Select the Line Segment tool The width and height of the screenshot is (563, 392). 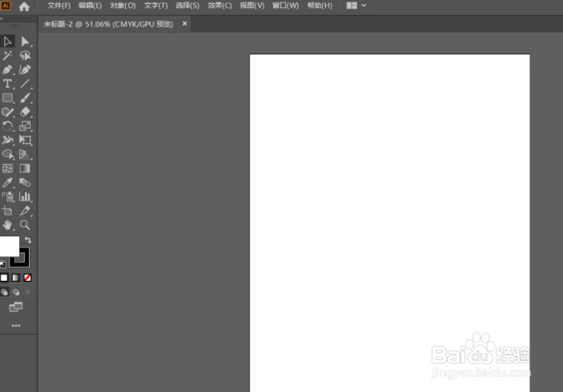coord(25,83)
